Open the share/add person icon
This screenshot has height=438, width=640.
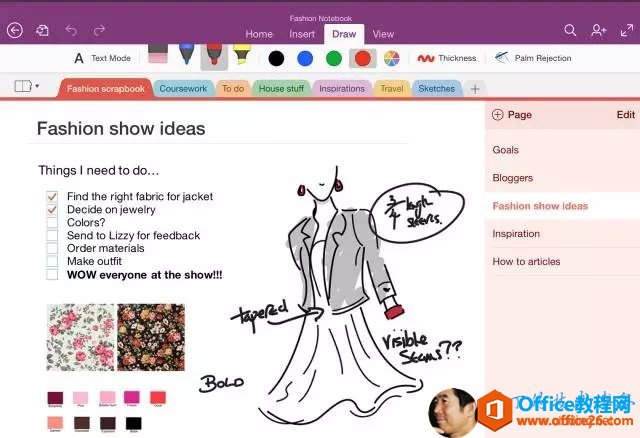(x=598, y=31)
